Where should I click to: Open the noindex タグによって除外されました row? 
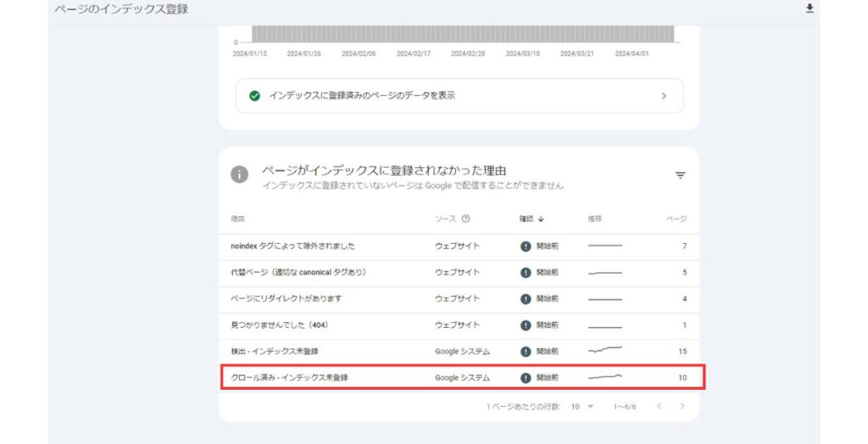[x=459, y=247]
